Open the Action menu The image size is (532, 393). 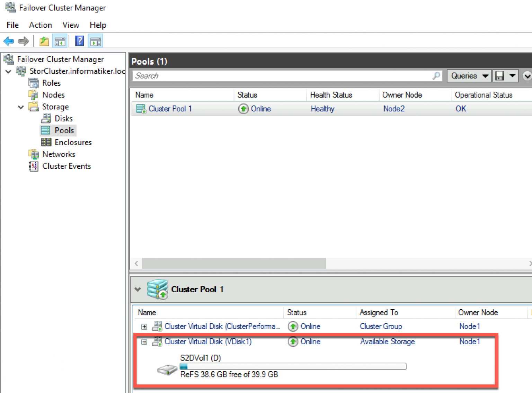(x=40, y=25)
